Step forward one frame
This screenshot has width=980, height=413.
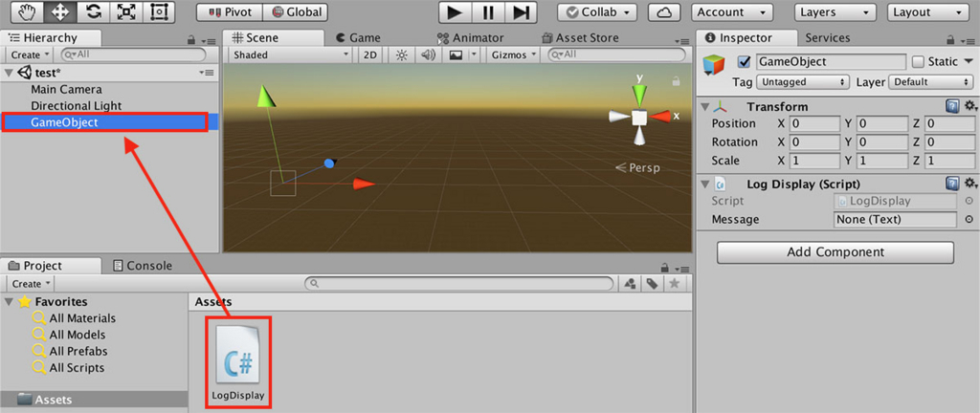pyautogui.click(x=521, y=11)
